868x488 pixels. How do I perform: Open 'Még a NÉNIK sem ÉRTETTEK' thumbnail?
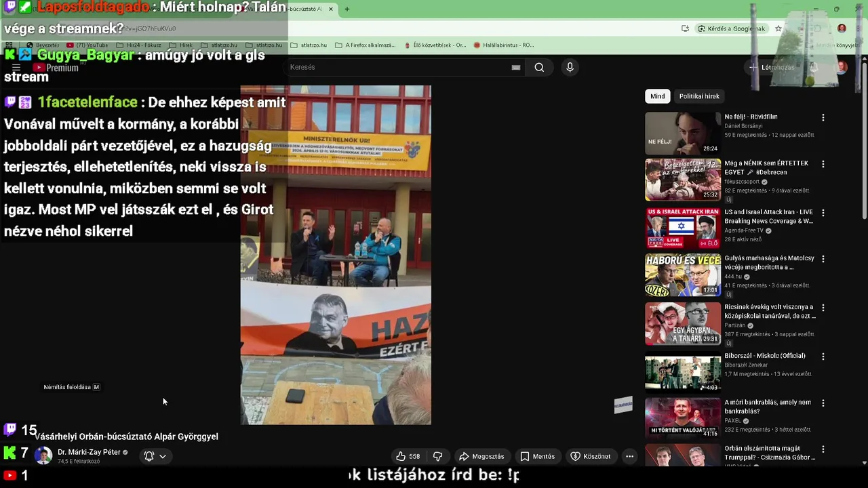coord(683,180)
